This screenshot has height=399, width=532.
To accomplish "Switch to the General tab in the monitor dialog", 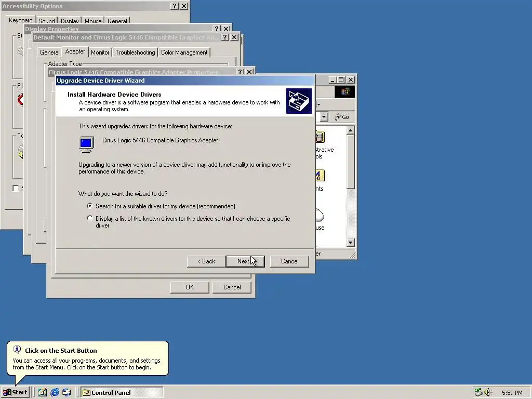I will click(x=49, y=52).
